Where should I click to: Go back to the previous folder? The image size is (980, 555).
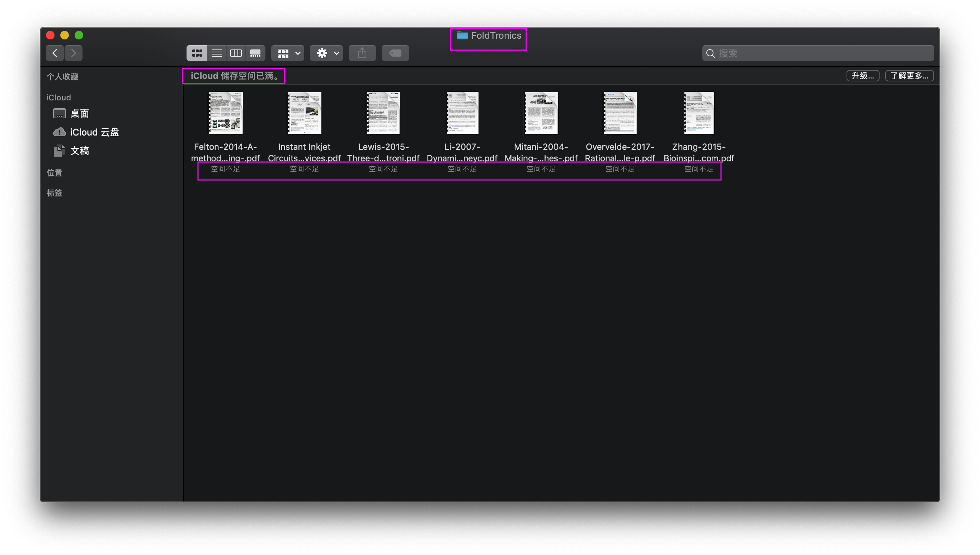(55, 53)
